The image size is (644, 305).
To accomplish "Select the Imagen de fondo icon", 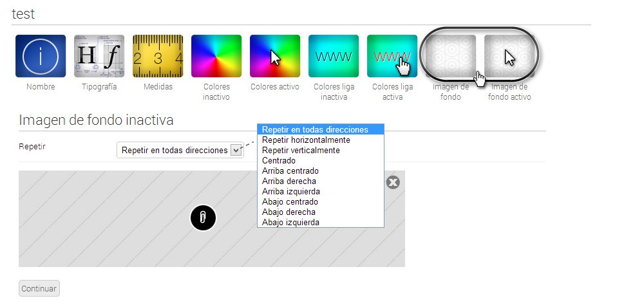I will click(450, 56).
